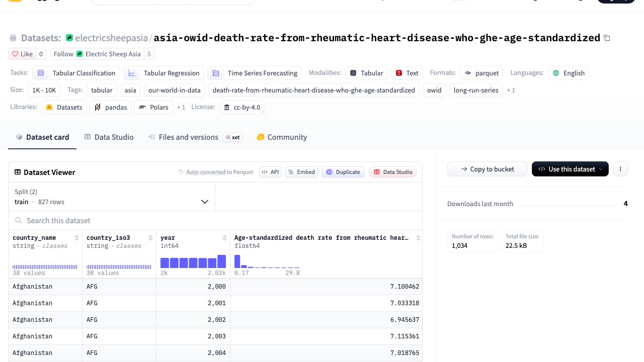644x362 pixels.
Task: Follow Electric Sheep Asia
Action: [x=97, y=54]
